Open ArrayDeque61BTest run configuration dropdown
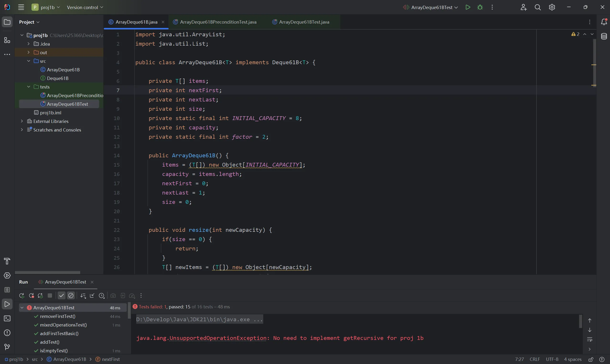The height and width of the screenshot is (364, 610). [x=430, y=7]
